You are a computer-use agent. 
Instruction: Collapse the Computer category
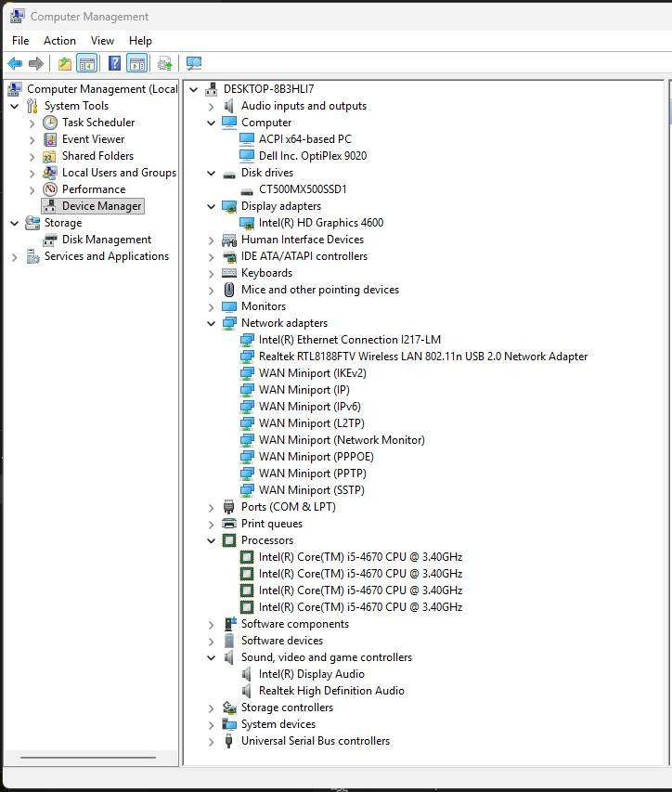tap(211, 123)
